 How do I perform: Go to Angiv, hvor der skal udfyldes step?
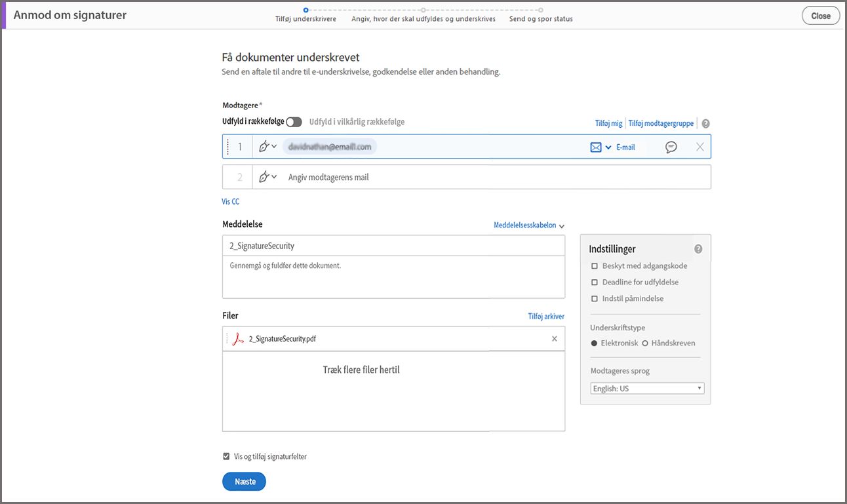pos(423,19)
